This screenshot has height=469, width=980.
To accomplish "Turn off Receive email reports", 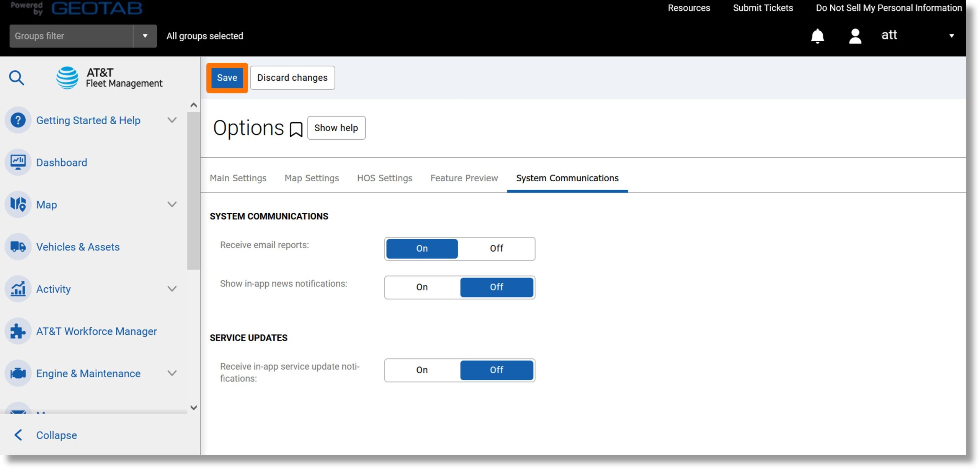I will [x=497, y=249].
